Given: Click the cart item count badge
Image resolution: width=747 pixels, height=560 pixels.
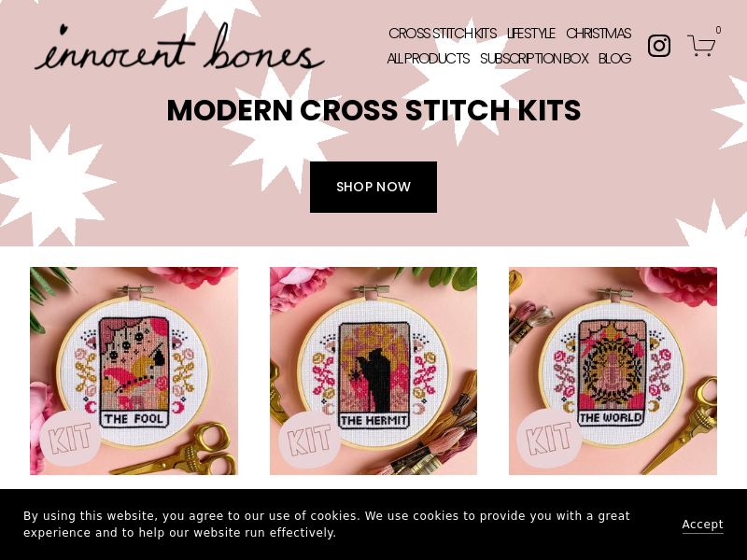Looking at the screenshot, I should click(718, 30).
